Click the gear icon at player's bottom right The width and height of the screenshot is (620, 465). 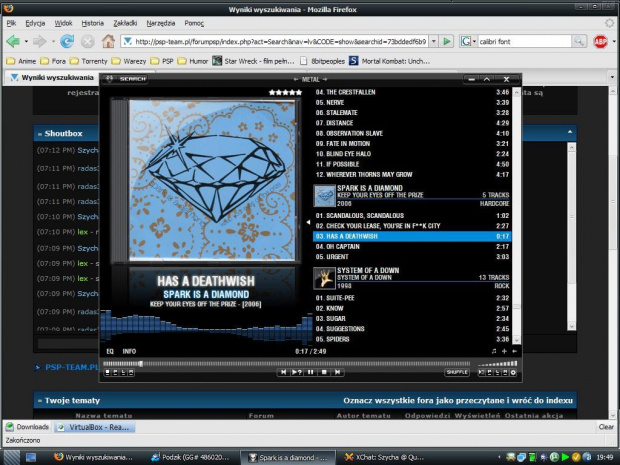513,372
